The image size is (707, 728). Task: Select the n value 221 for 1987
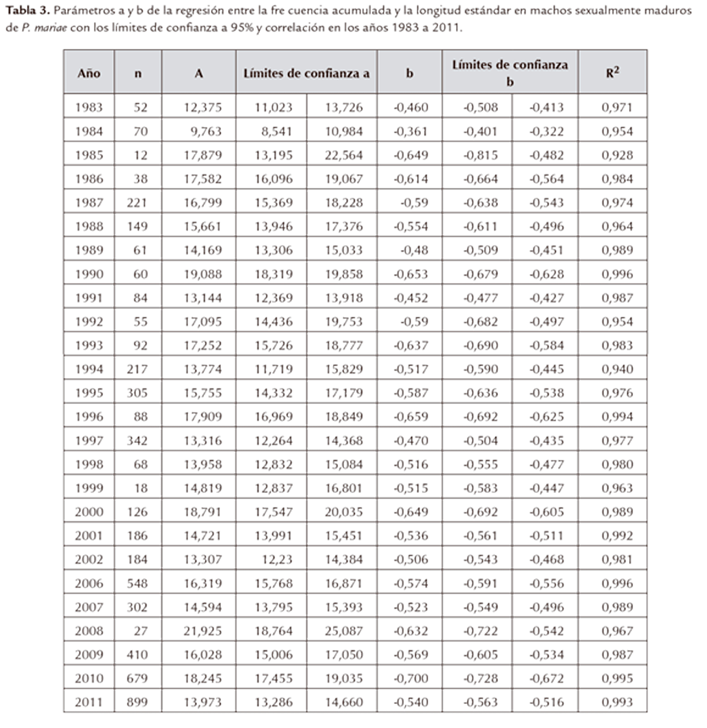137,203
